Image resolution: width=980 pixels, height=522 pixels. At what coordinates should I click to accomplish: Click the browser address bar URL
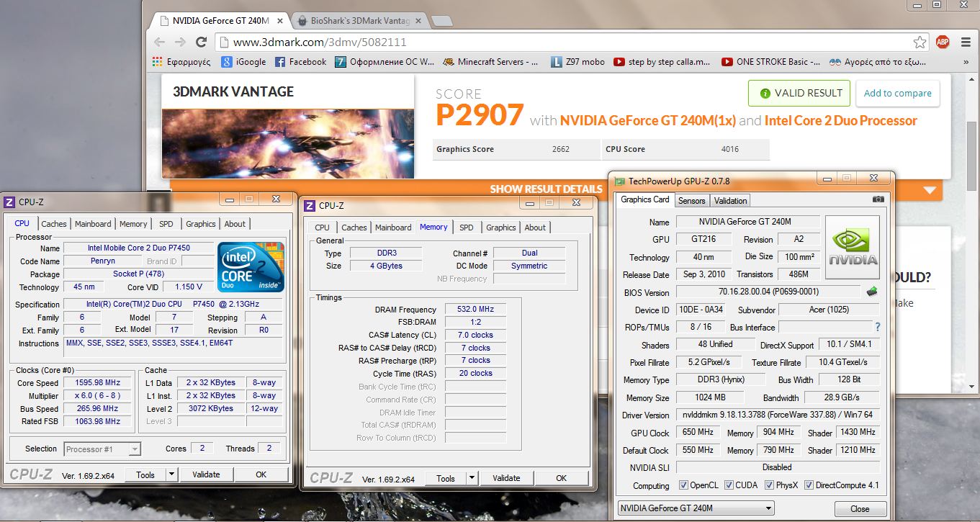pos(320,42)
